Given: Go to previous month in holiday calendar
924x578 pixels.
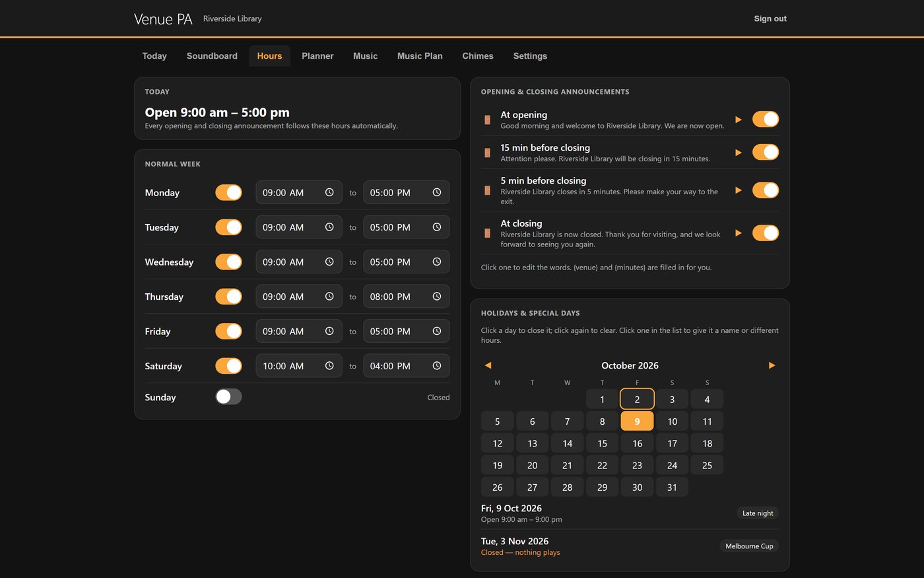Looking at the screenshot, I should click(488, 365).
